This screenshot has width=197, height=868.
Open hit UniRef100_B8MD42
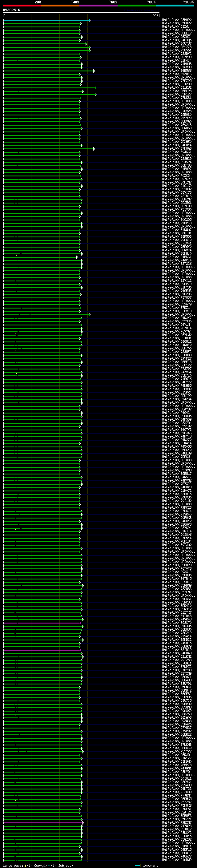pos(177,690)
